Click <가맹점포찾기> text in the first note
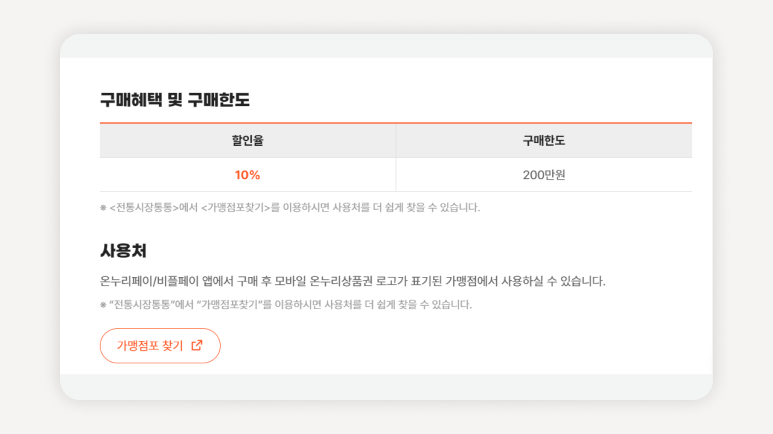The height and width of the screenshot is (434, 773). pos(235,208)
